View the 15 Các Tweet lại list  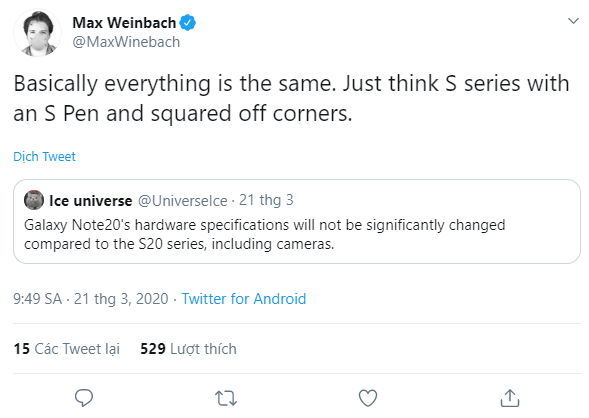[x=66, y=349]
